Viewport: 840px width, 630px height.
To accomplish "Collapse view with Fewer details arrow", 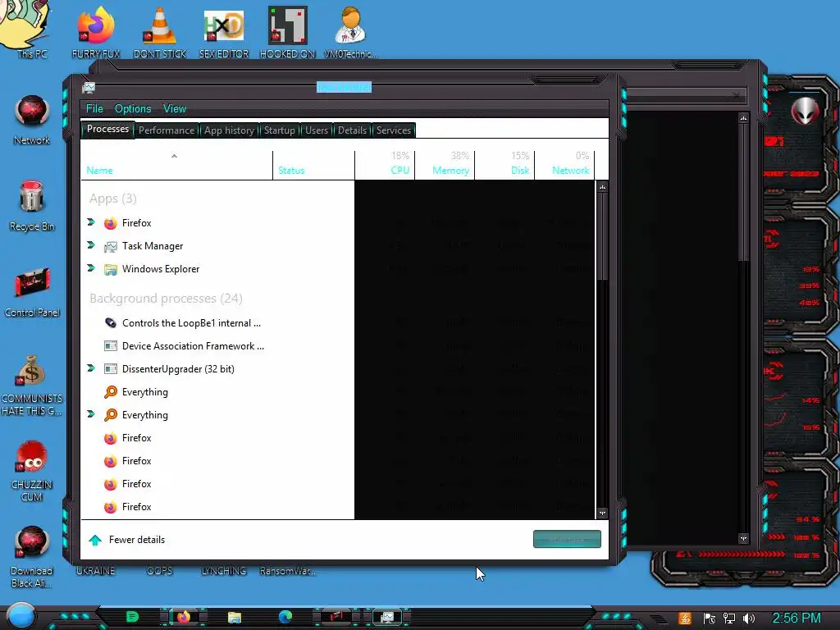I will pos(95,540).
